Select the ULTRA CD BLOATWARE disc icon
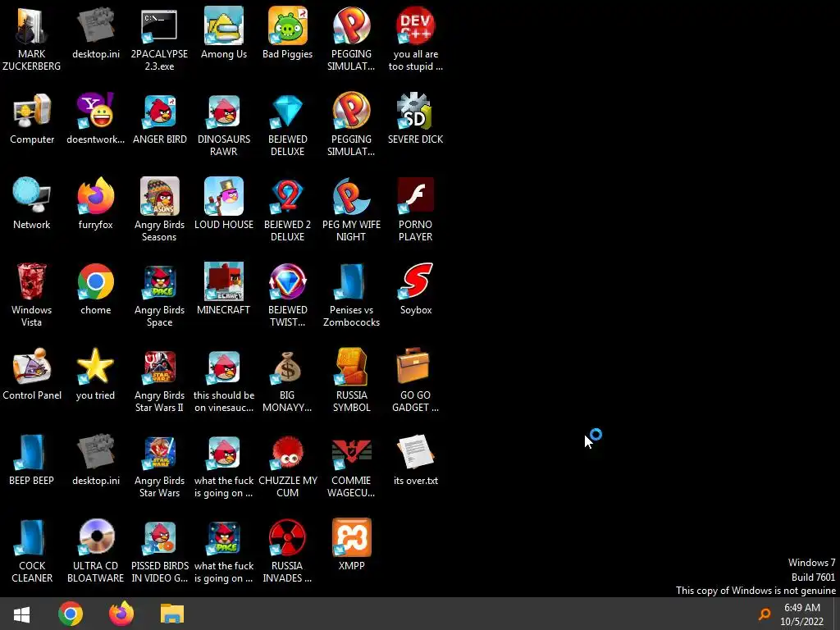The width and height of the screenshot is (840, 630). 97,537
